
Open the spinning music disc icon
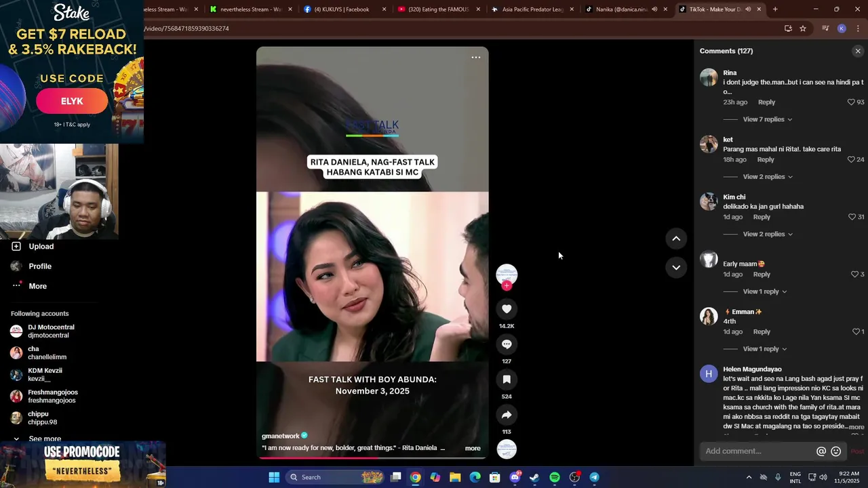coord(507,449)
